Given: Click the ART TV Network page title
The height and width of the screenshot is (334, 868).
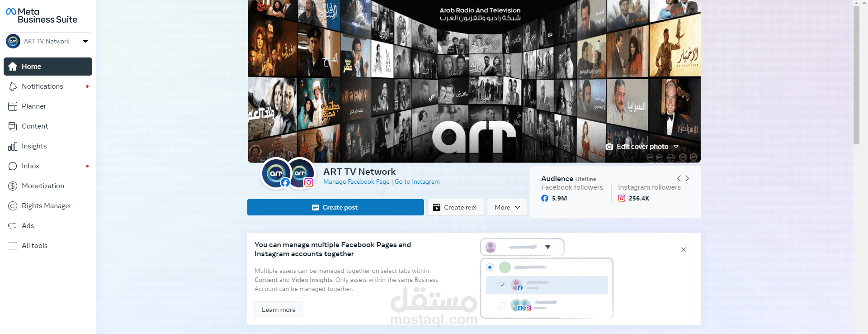Looking at the screenshot, I should 359,172.
